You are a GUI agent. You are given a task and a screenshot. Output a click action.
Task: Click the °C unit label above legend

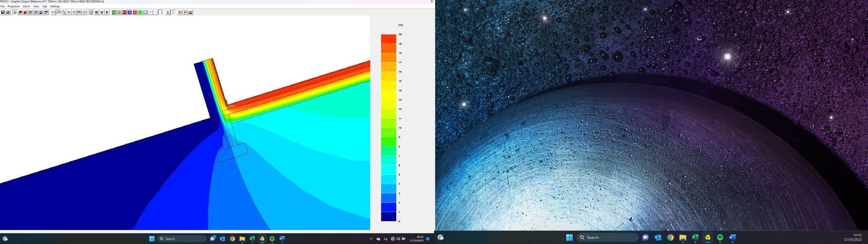tap(400, 25)
